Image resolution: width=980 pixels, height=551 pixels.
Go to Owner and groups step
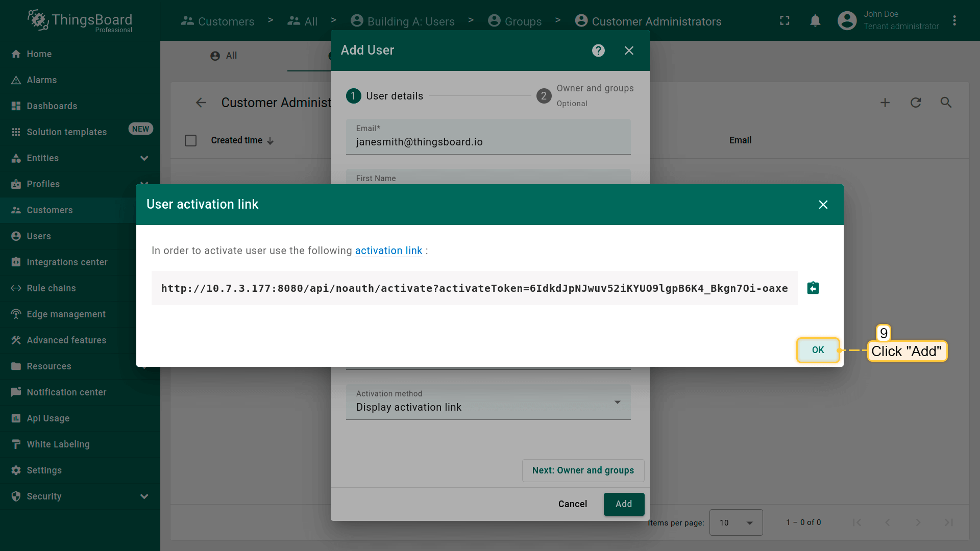(583, 470)
